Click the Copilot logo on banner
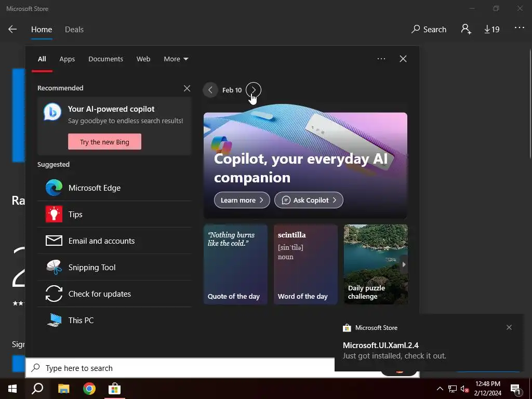 [221, 144]
